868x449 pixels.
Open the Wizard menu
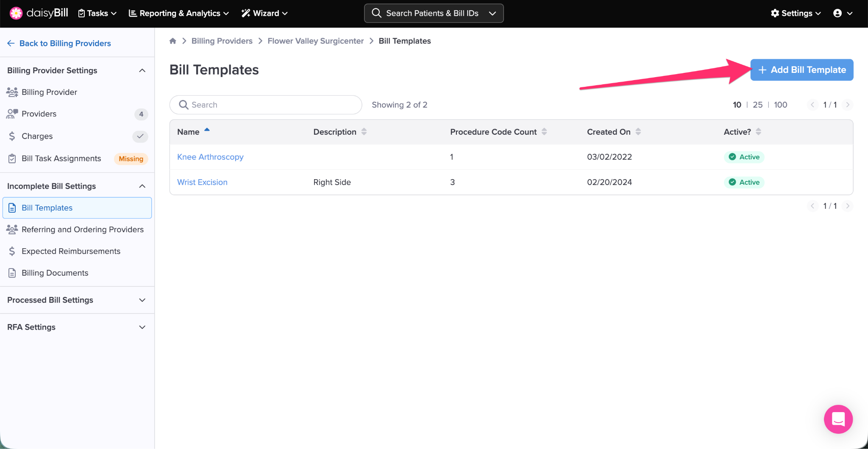(264, 13)
